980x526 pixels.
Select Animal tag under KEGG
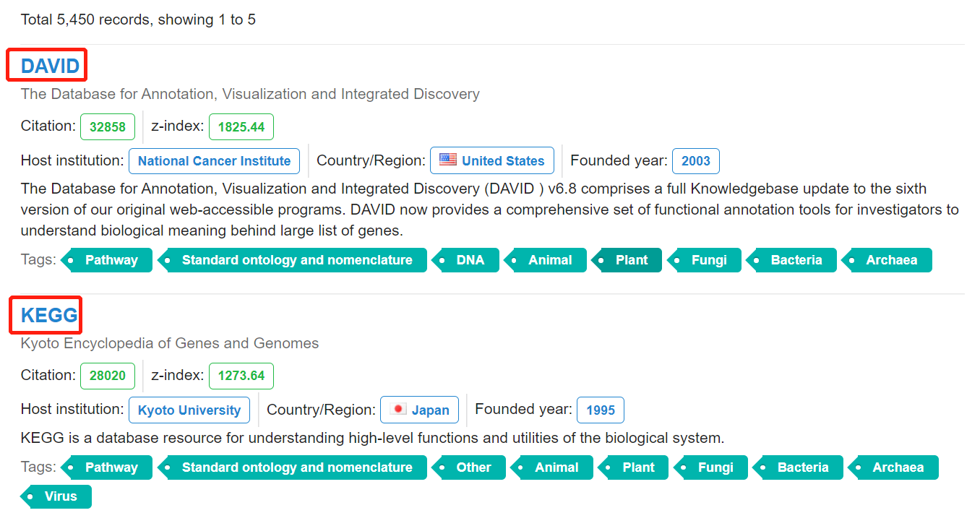tap(551, 467)
